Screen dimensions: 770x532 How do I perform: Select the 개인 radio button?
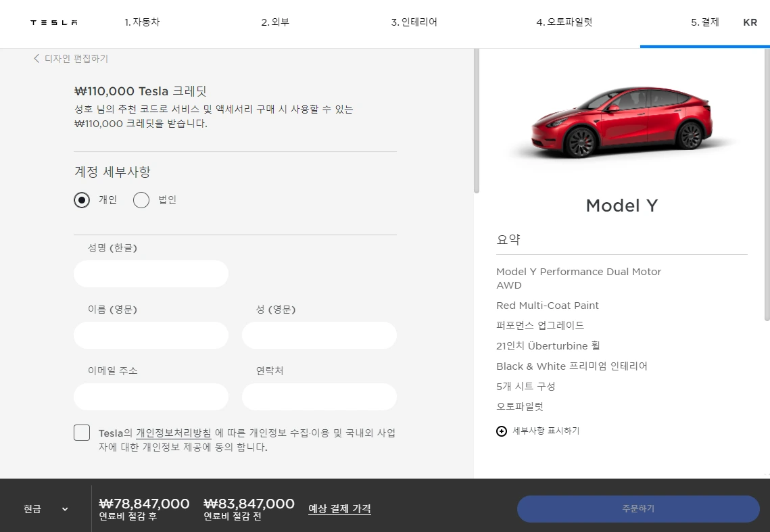pyautogui.click(x=82, y=200)
